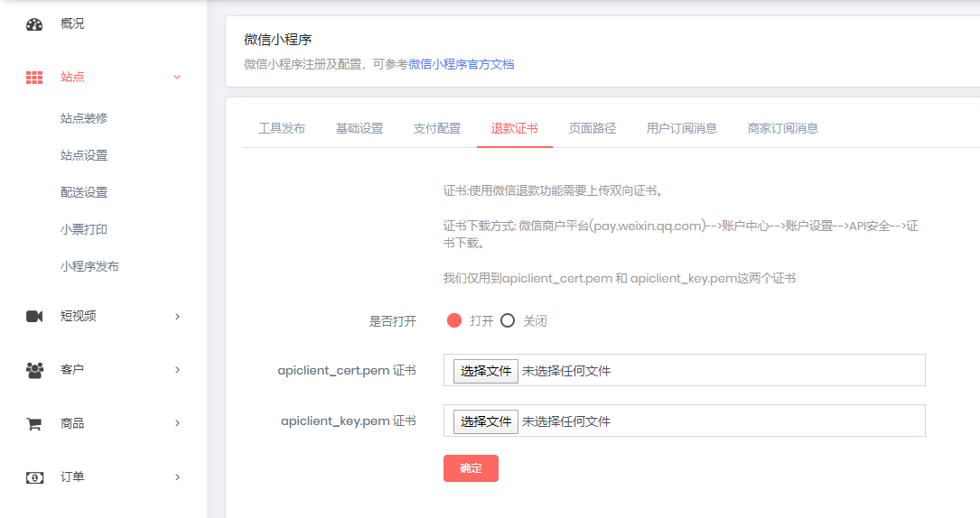Switch to the 支付配置 tab
The width and height of the screenshot is (980, 518).
pos(436,128)
